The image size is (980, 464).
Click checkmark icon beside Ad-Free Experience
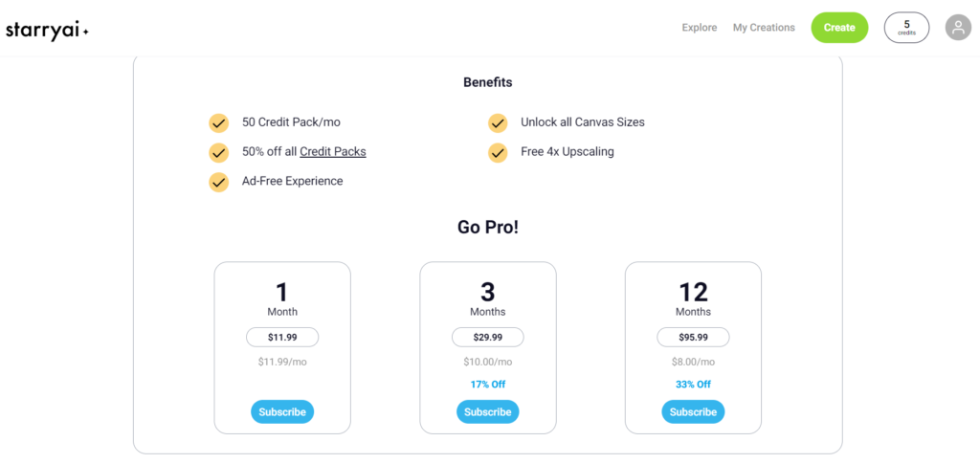click(219, 182)
